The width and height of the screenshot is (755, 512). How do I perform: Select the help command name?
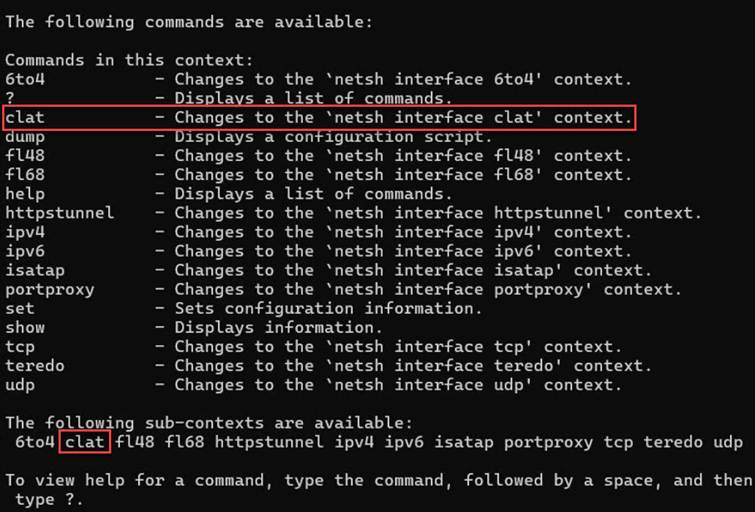click(x=25, y=194)
